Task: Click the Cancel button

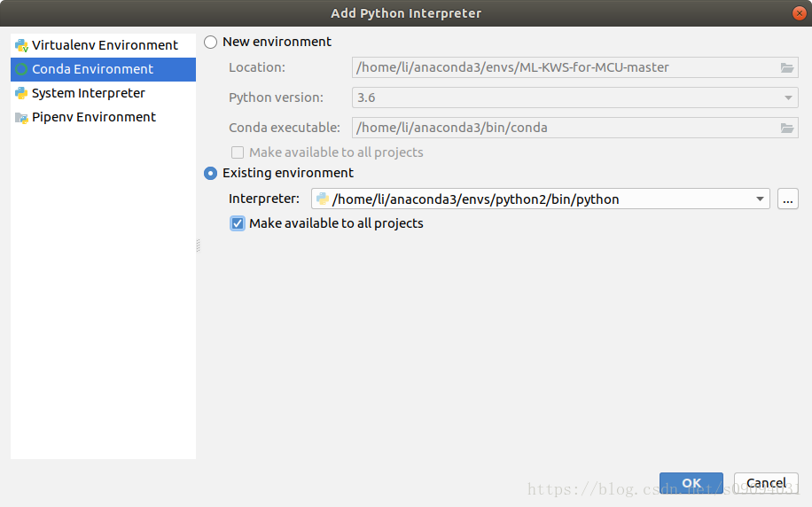Action: click(x=766, y=483)
